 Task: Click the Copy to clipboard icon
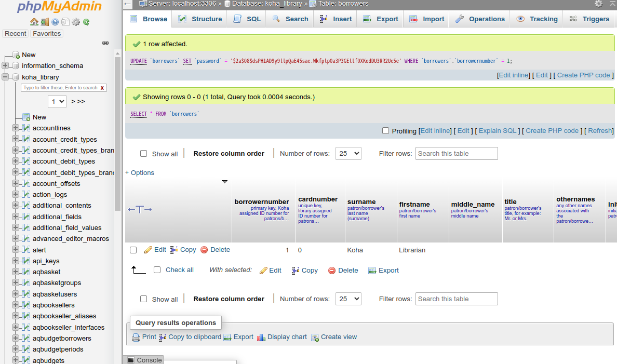click(163, 337)
